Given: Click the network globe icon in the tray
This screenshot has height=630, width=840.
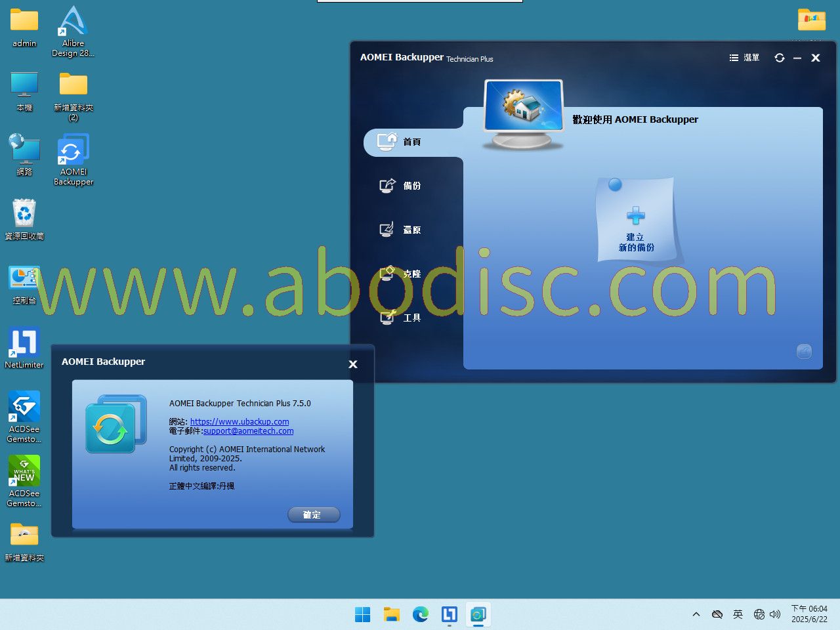Looking at the screenshot, I should [x=759, y=614].
